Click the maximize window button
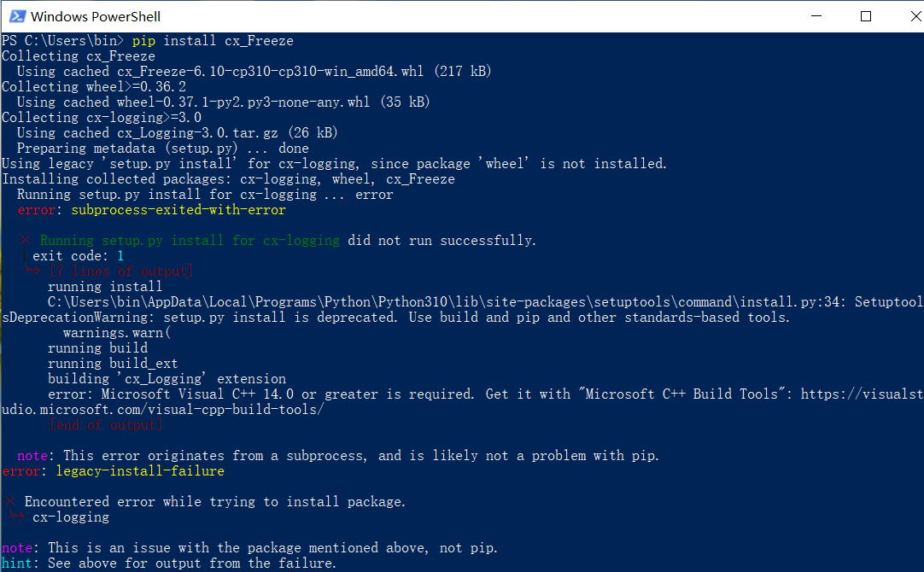Viewport: 924px width, 572px height. pyautogui.click(x=866, y=16)
